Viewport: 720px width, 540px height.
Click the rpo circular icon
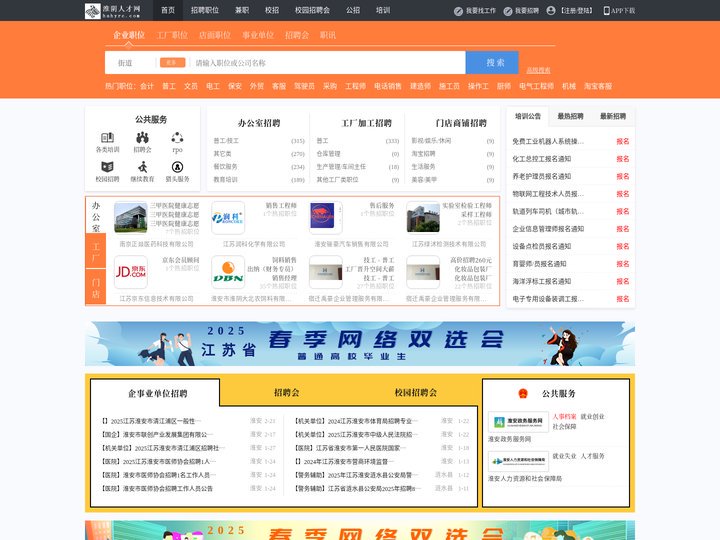click(x=177, y=137)
